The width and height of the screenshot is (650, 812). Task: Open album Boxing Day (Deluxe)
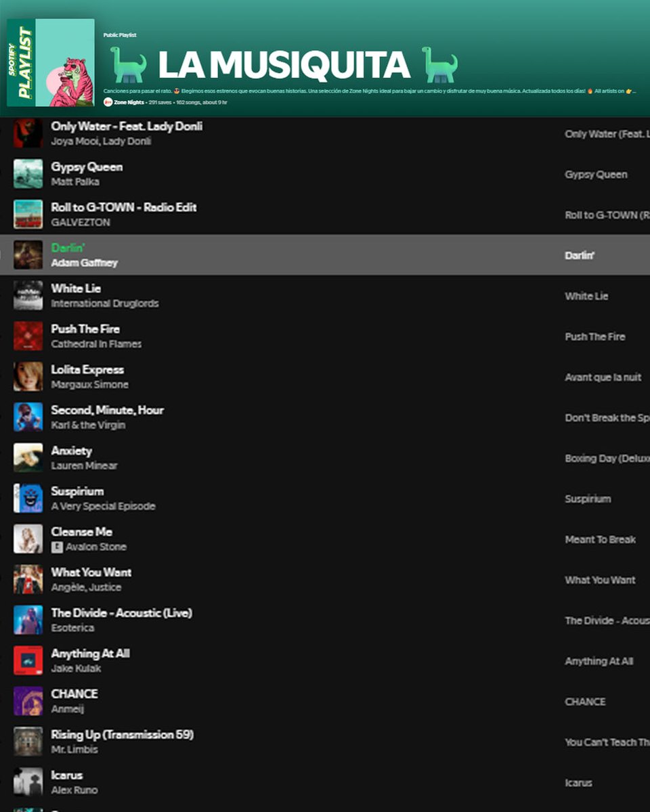(x=607, y=459)
